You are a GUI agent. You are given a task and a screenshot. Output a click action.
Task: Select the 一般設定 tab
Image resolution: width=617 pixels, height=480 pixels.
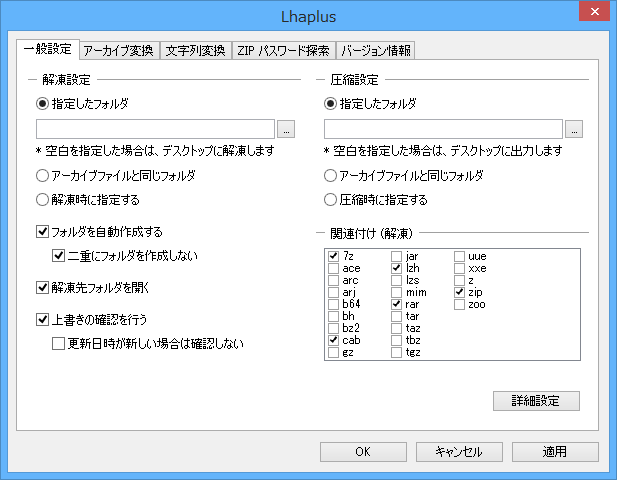(x=48, y=49)
